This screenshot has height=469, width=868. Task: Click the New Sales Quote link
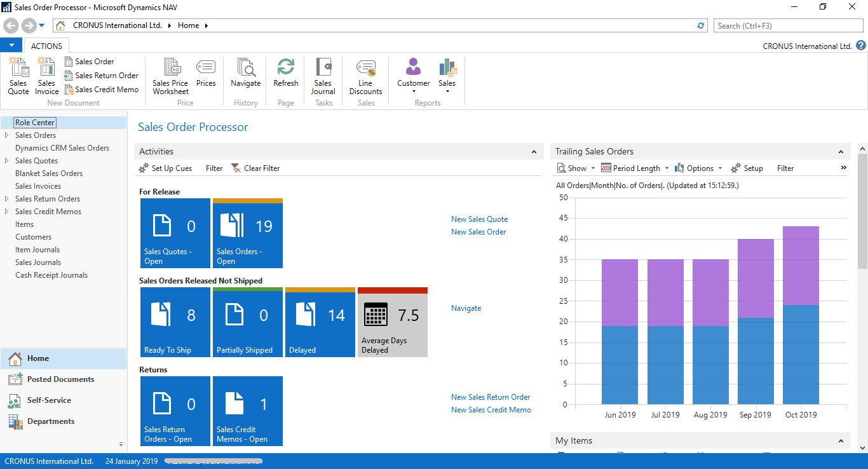pyautogui.click(x=480, y=219)
